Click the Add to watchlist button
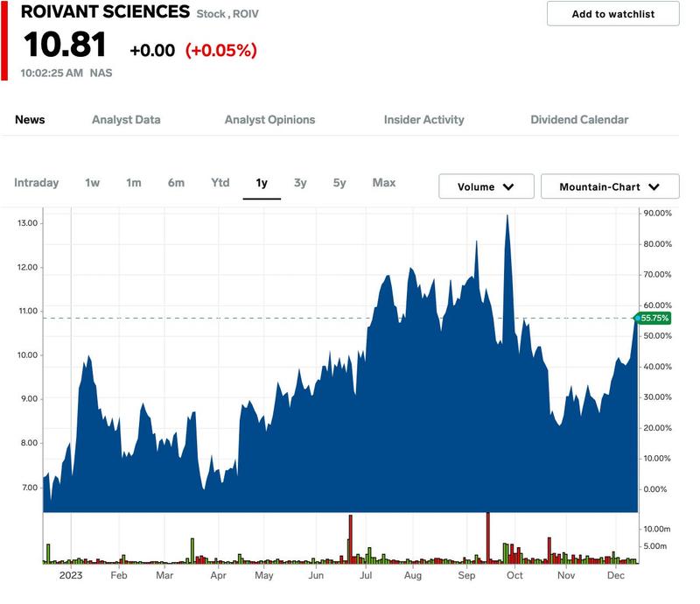Screen dimensions: 700x604 [613, 14]
